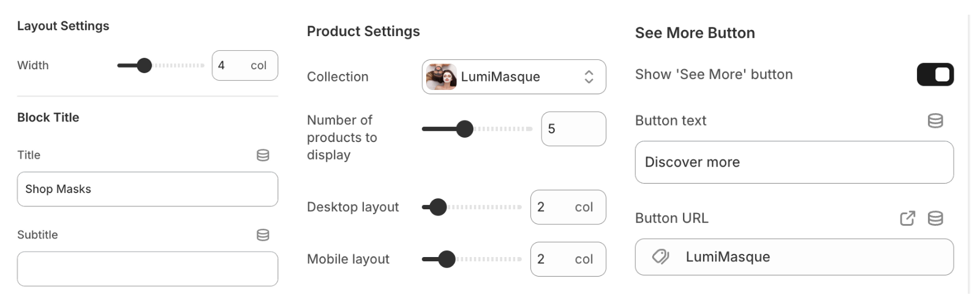980x306 pixels.
Task: Click the Number of products slider handle
Action: tap(465, 129)
